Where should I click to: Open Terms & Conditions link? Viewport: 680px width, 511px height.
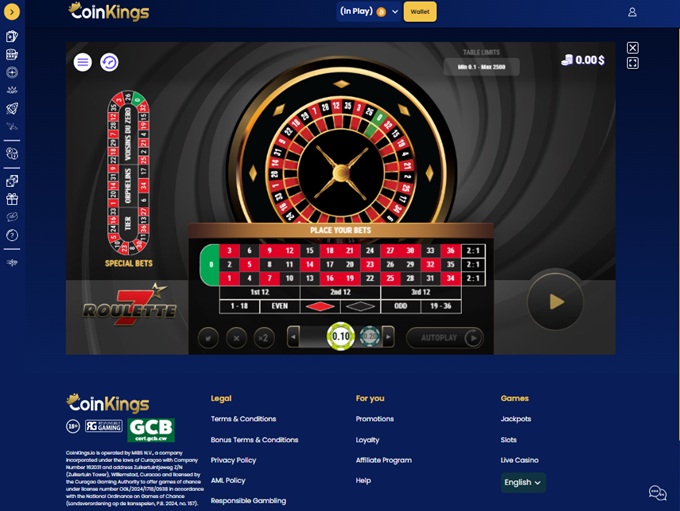[x=243, y=419]
